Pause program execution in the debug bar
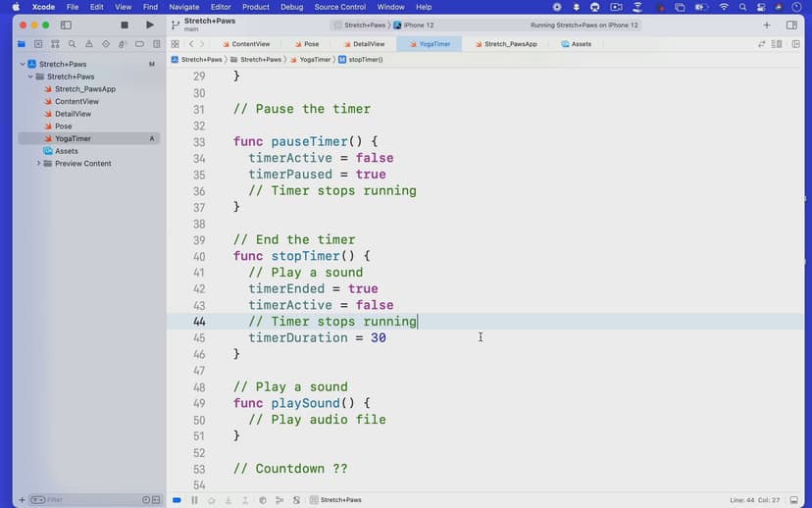The width and height of the screenshot is (812, 508). [194, 500]
